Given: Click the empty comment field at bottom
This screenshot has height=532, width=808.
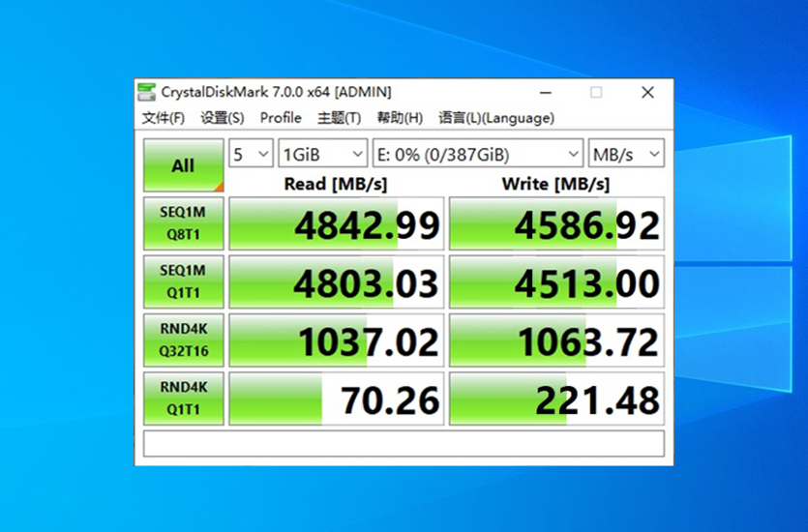Looking at the screenshot, I should pos(404,443).
